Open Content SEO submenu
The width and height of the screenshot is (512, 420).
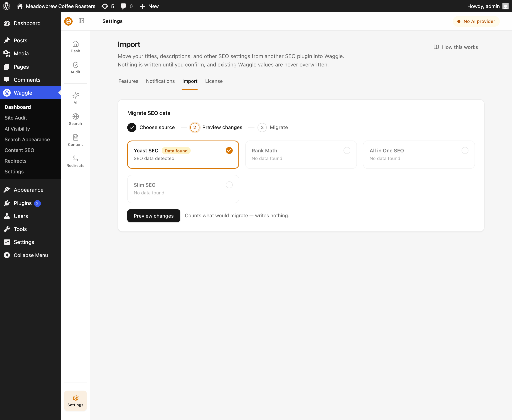[x=19, y=150]
